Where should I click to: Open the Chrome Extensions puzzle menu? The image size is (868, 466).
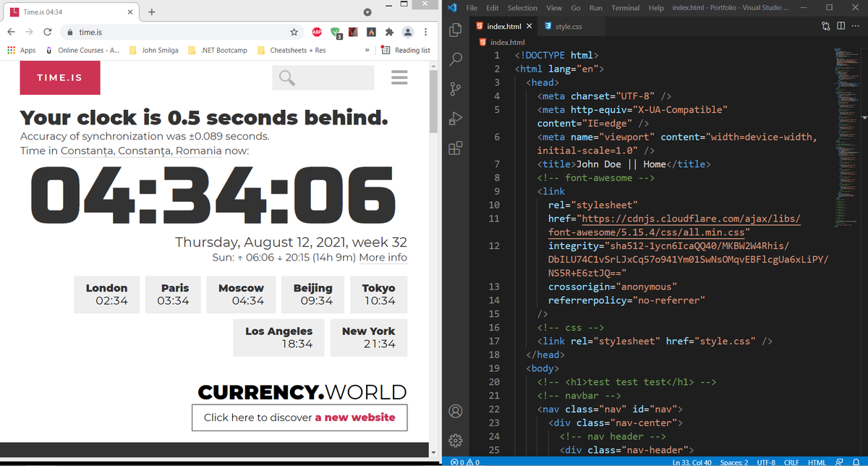click(389, 32)
